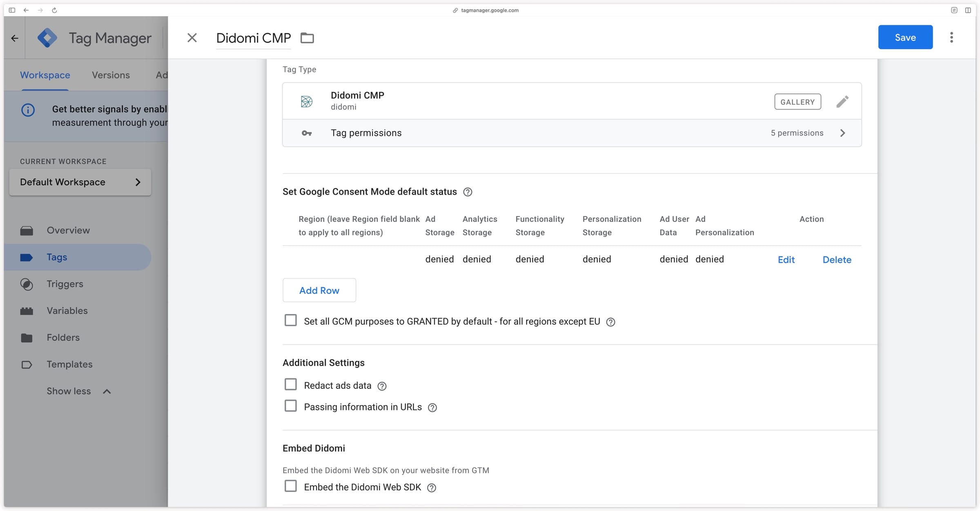Open Templates in the sidebar
980x511 pixels.
[78, 364]
